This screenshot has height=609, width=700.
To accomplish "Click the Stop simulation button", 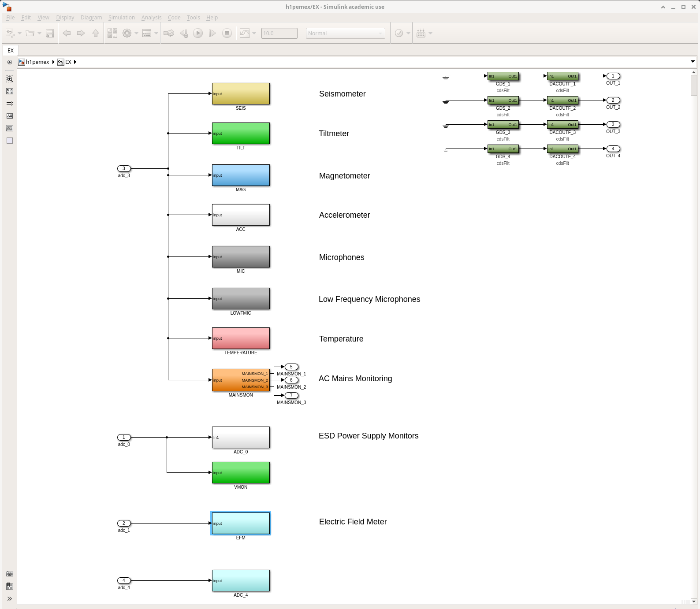I will [227, 33].
